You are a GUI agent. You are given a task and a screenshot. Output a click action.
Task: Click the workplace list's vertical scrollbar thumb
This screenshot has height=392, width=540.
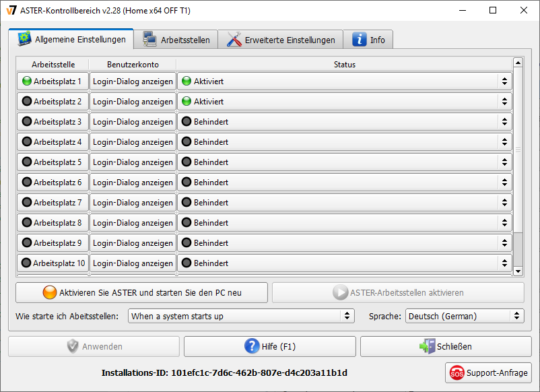[x=518, y=150]
